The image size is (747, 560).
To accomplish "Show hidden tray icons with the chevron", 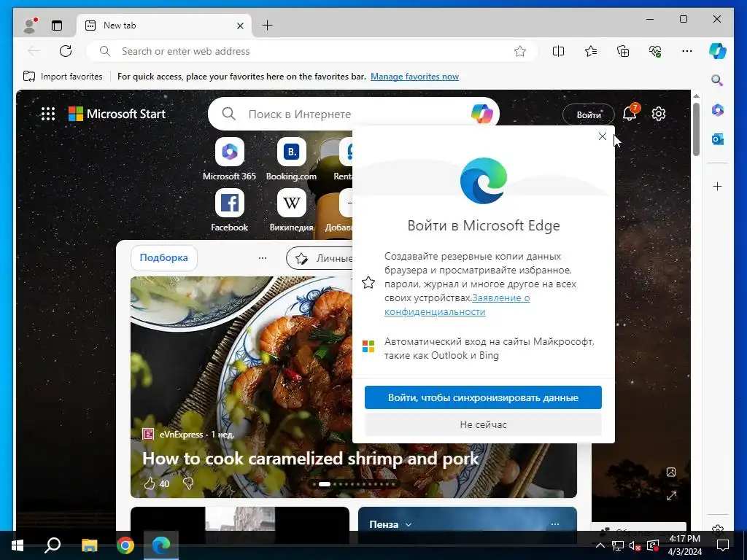I will click(600, 545).
